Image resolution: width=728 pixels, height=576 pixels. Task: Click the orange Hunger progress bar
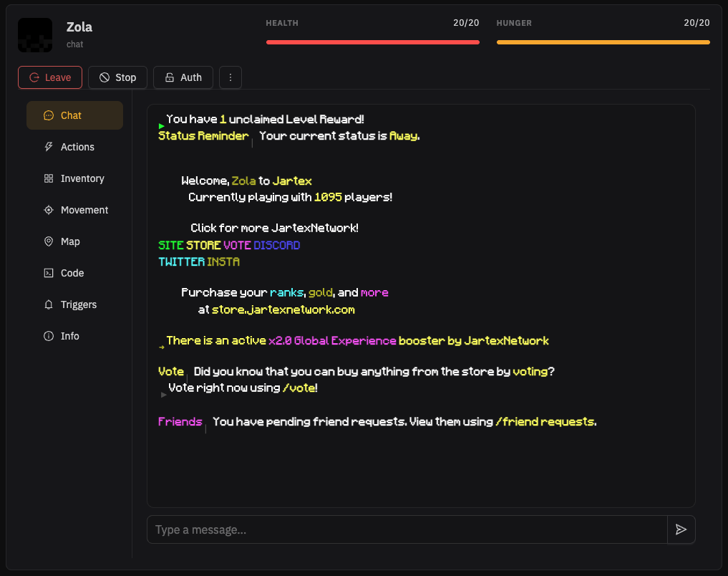pyautogui.click(x=603, y=42)
